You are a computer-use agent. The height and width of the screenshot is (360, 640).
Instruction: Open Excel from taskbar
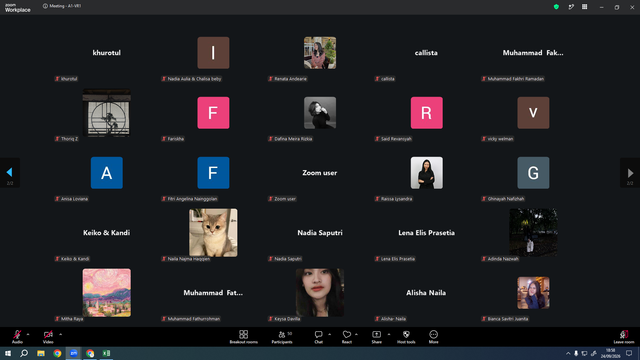click(106, 353)
